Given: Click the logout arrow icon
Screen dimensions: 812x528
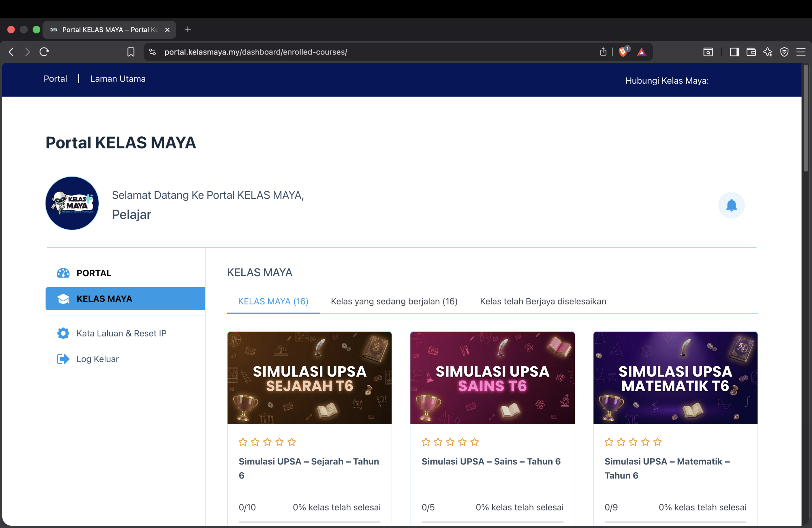Looking at the screenshot, I should point(63,359).
